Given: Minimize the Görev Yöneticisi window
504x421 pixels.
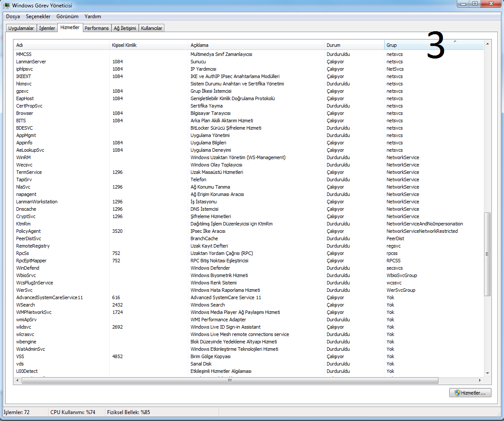Looking at the screenshot, I should pos(463,4).
